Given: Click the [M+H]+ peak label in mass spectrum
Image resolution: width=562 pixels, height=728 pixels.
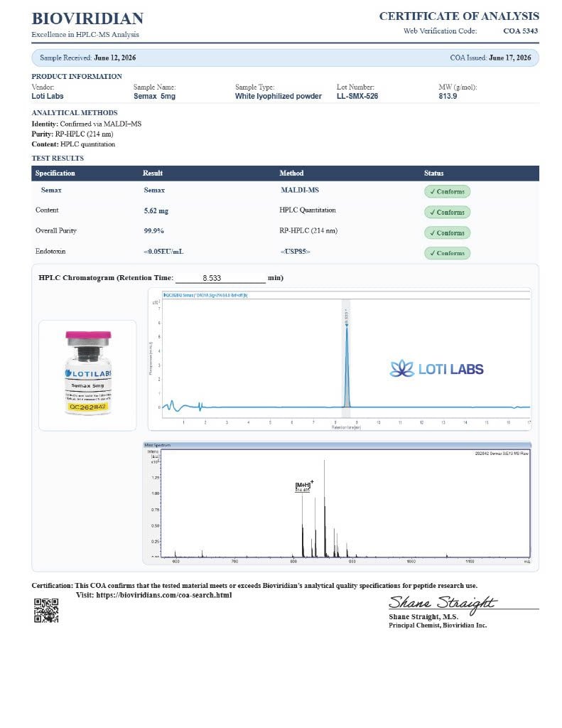Looking at the screenshot, I should (304, 486).
